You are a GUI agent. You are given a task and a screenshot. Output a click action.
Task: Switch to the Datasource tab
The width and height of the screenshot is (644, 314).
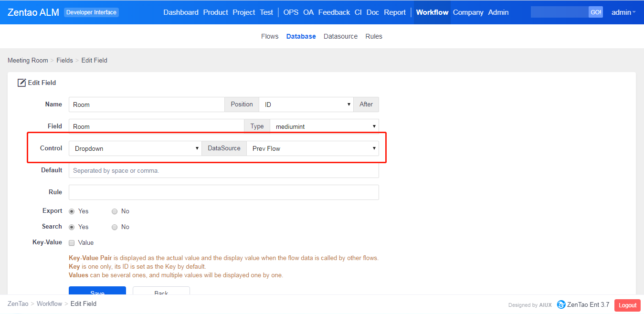tap(340, 36)
